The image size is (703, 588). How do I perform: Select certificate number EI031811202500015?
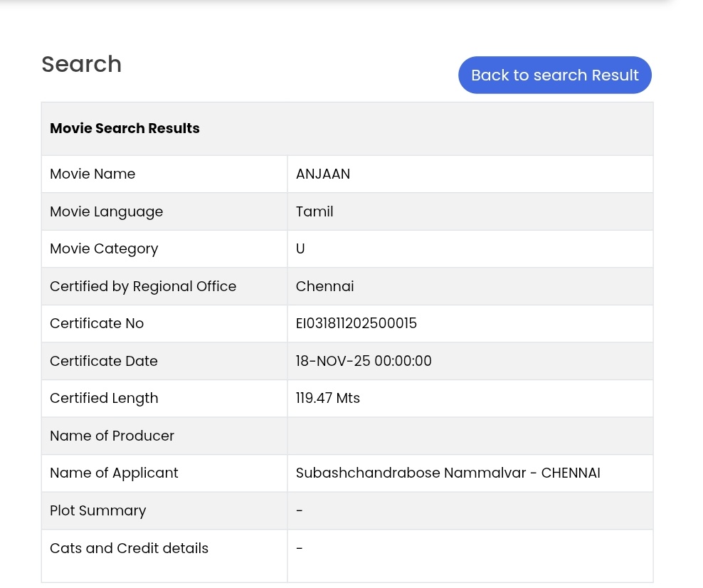[356, 323]
